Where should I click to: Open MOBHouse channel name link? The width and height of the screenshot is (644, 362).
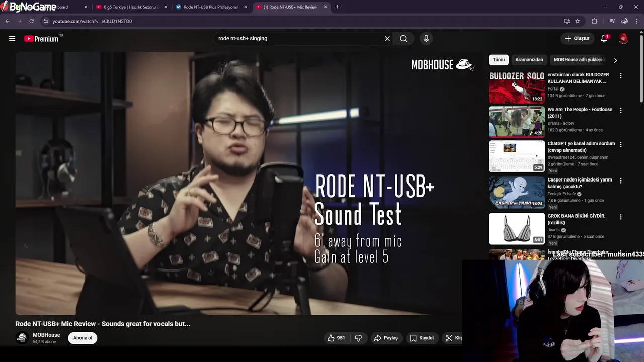click(46, 335)
